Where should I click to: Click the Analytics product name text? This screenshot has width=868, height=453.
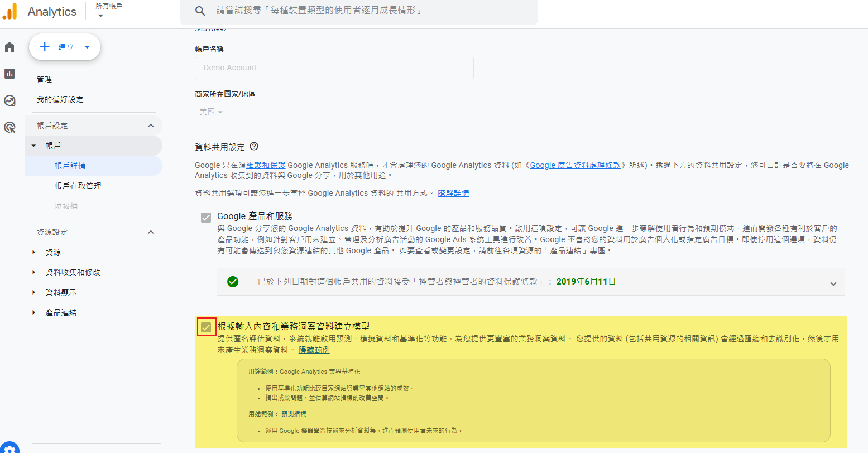tap(52, 12)
